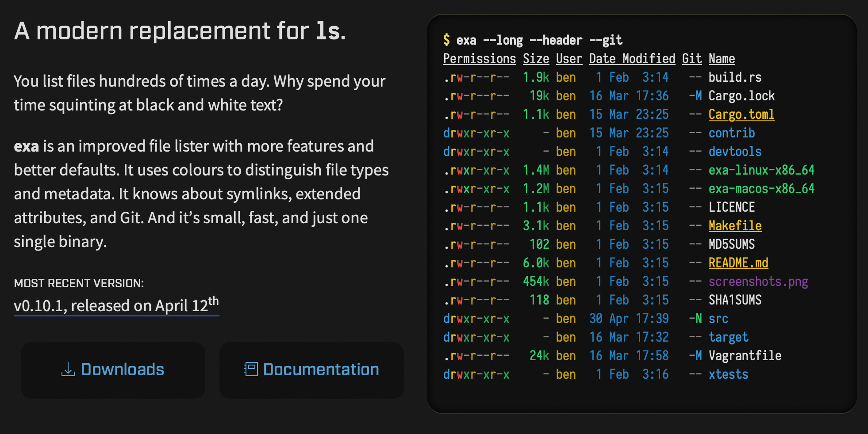Viewport: 868px width, 434px height.
Task: Click the 'A modern replacement for ls.' heading
Action: (x=180, y=31)
